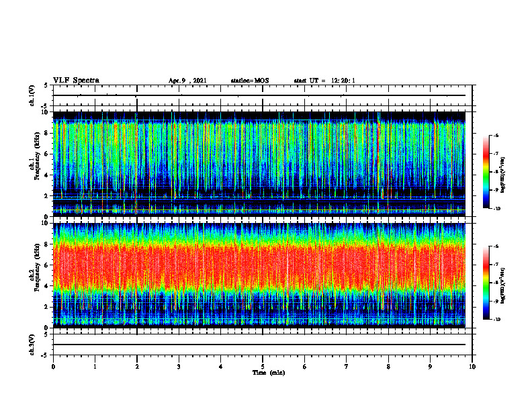Image resolution: width=532 pixels, height=411 pixels.
Task: Click the ch.3 voltage waveform trace
Action: (259, 345)
